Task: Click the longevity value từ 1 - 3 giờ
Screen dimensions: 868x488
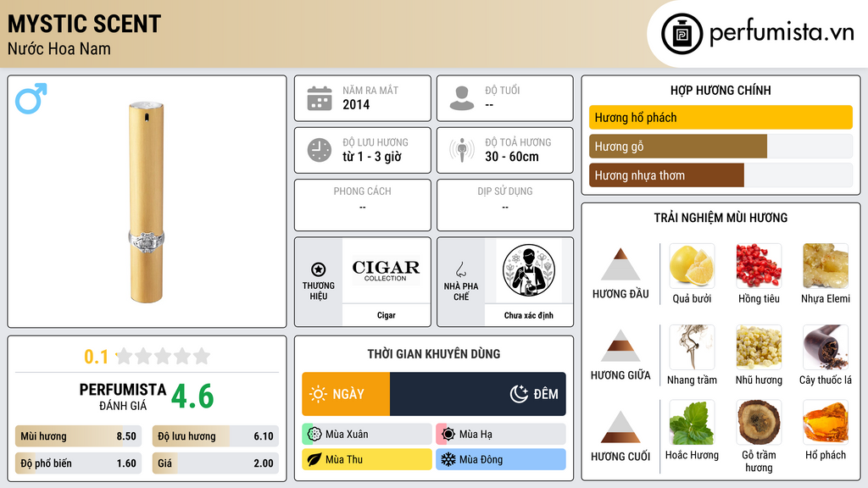Action: click(x=372, y=157)
